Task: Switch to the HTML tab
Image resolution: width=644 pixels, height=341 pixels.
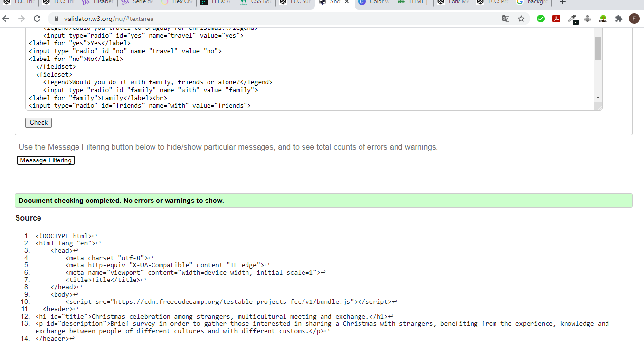Action: point(414,2)
